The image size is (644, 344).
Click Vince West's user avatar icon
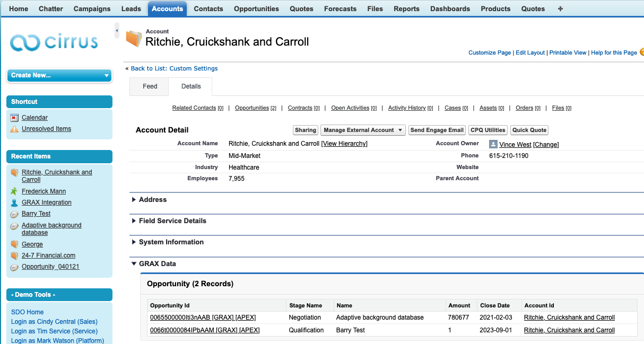click(x=493, y=144)
